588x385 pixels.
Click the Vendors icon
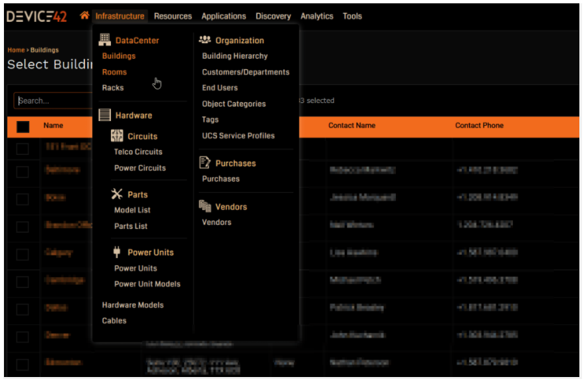click(205, 206)
